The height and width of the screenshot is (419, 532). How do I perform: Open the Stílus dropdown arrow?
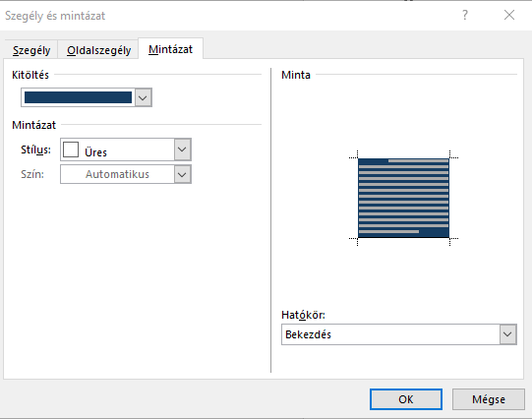(182, 150)
